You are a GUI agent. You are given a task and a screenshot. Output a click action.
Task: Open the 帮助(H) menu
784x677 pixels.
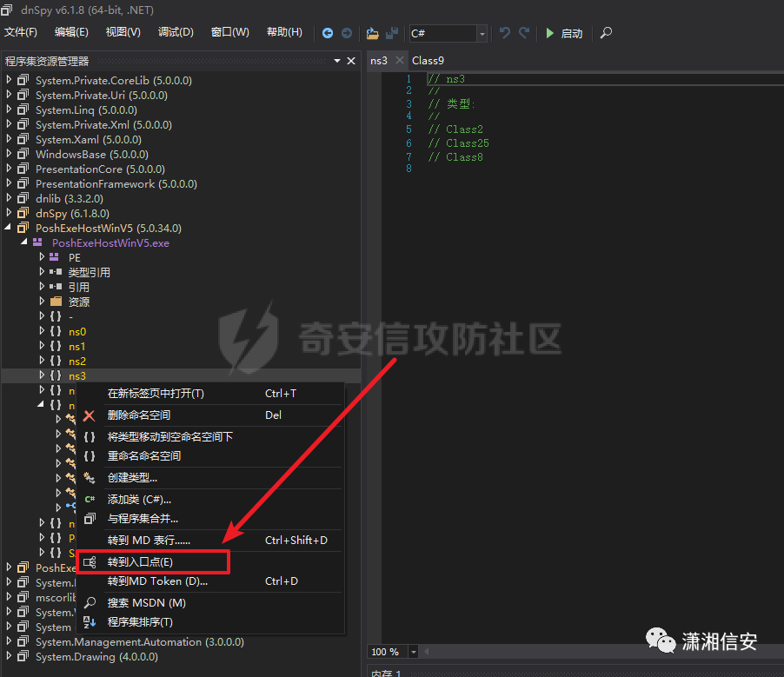click(x=284, y=32)
